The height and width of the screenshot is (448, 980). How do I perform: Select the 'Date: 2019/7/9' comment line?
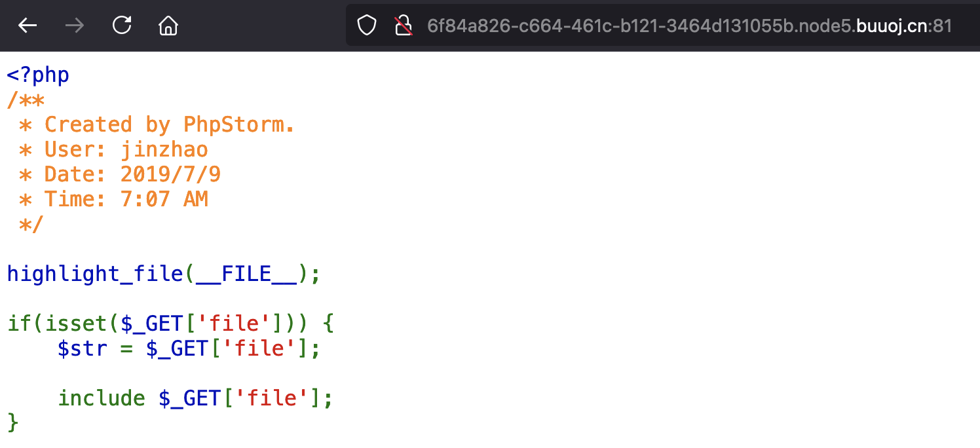pyautogui.click(x=132, y=174)
